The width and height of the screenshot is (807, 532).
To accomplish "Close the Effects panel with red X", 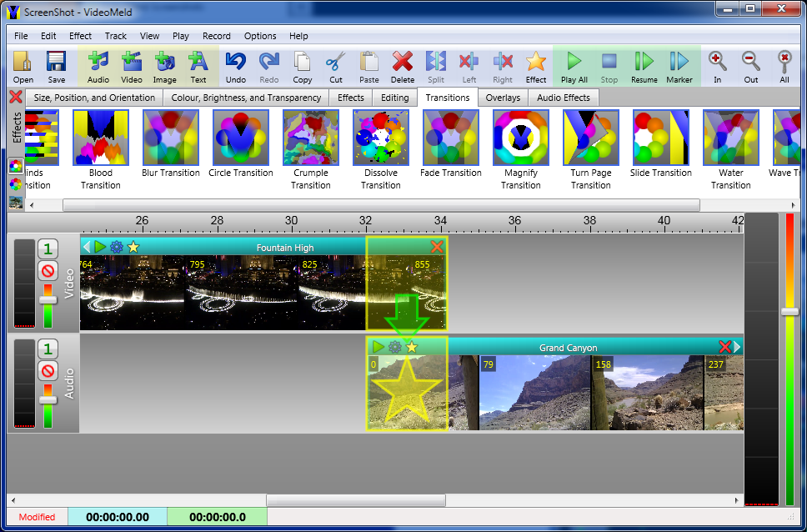I will 16,97.
